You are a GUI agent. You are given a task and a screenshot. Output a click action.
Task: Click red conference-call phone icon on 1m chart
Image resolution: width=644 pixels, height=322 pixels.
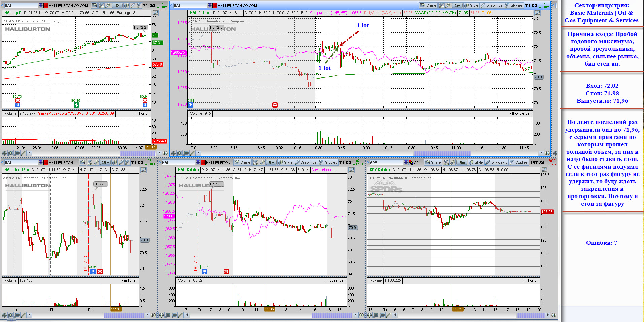[x=275, y=105]
